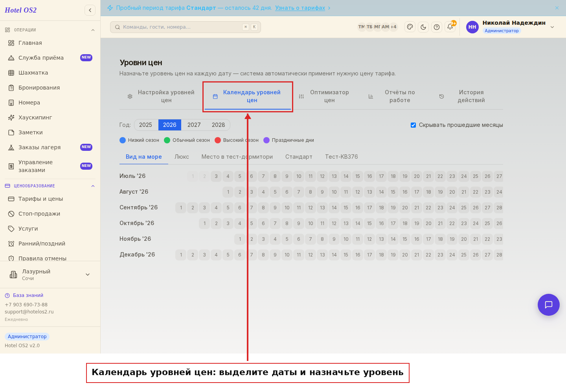Switch to Календарь уровней цен tab
The width and height of the screenshot is (566, 392).
click(x=248, y=96)
